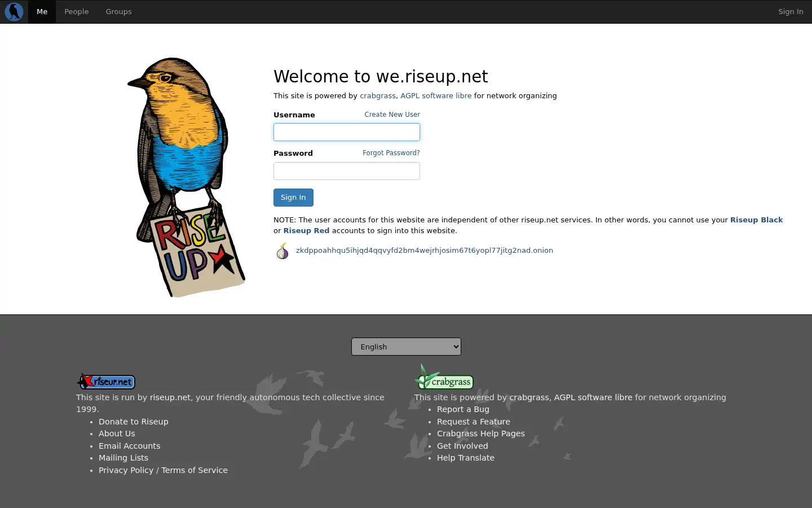The height and width of the screenshot is (508, 812).
Task: Click the Password label
Action: point(293,154)
